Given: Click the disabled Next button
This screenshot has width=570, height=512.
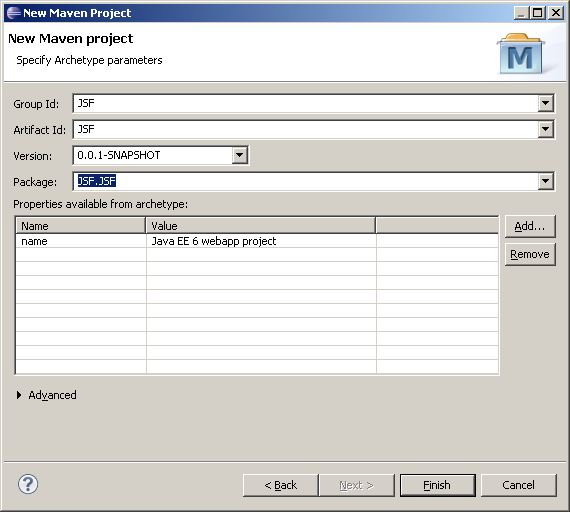Looking at the screenshot, I should coord(357,485).
